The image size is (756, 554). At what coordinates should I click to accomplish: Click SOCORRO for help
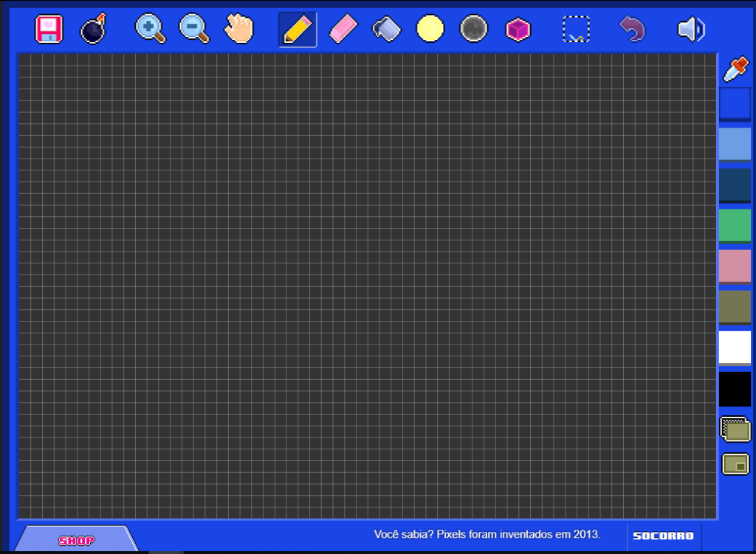click(662, 536)
